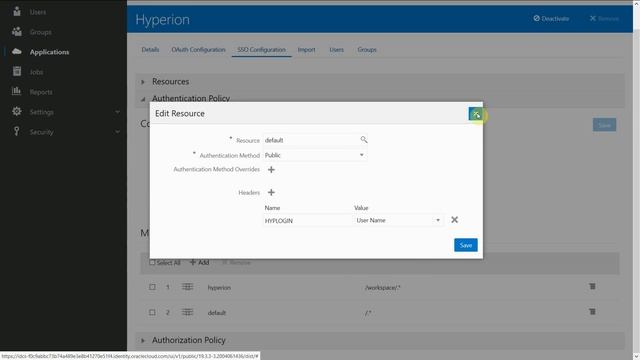Open the Import tab
This screenshot has width=640, height=360.
pyautogui.click(x=306, y=49)
